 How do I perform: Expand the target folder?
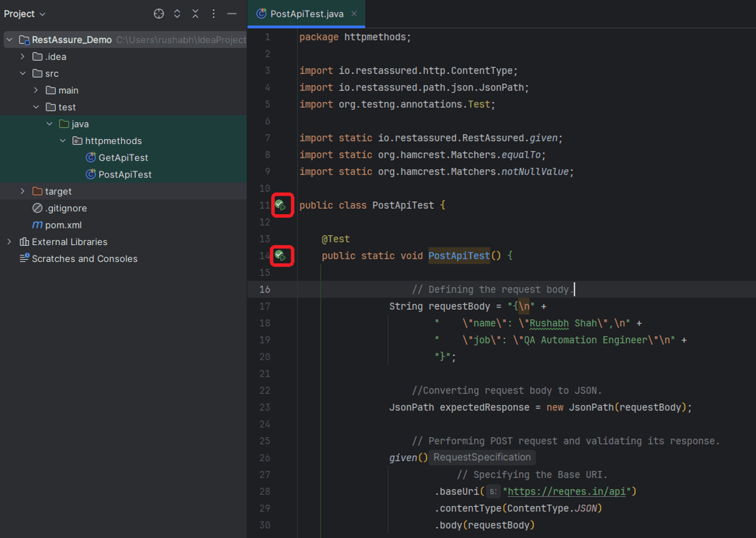(23, 191)
